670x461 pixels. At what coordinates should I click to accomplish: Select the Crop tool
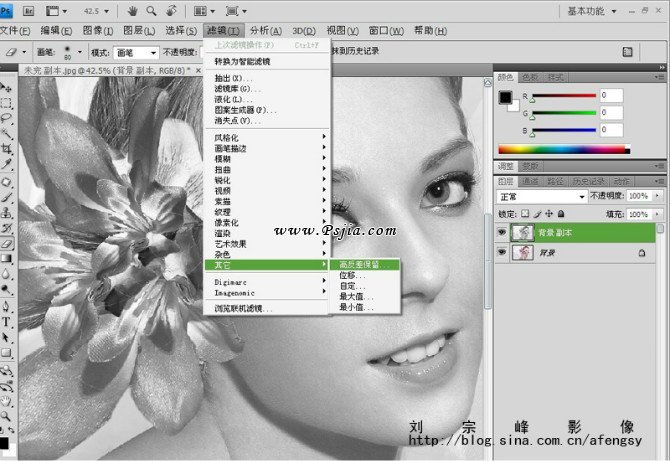(6, 149)
